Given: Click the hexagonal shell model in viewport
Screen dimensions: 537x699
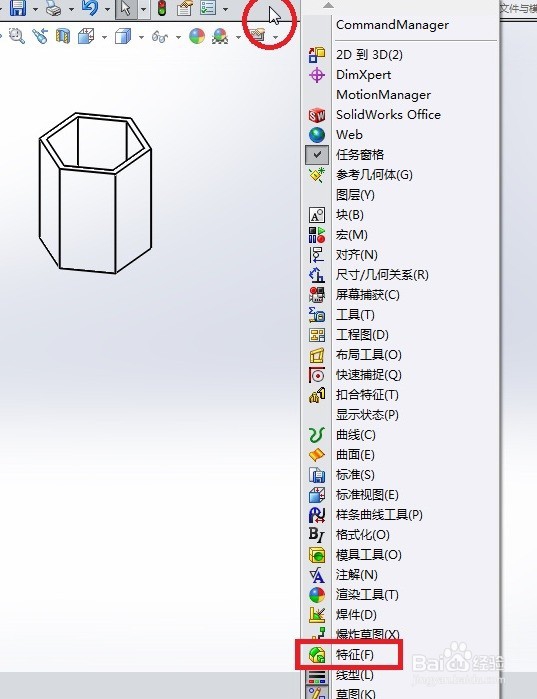Looking at the screenshot, I should click(95, 193).
